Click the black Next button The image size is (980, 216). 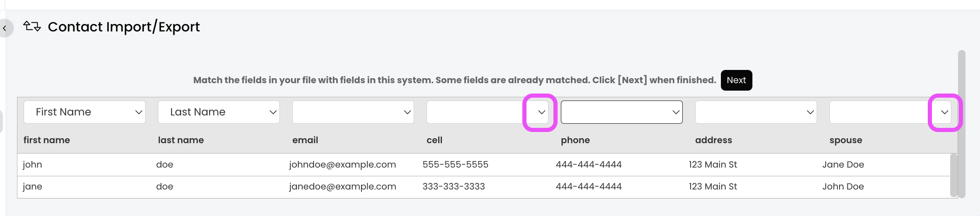(736, 80)
